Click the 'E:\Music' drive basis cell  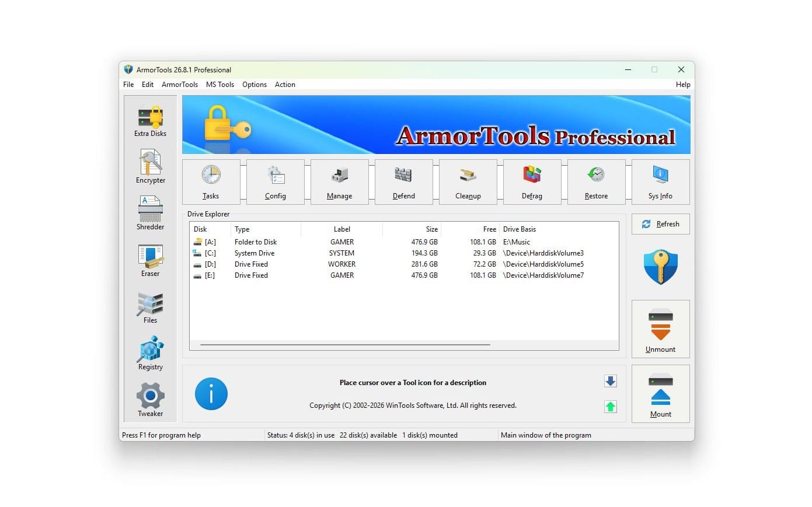[x=517, y=242]
